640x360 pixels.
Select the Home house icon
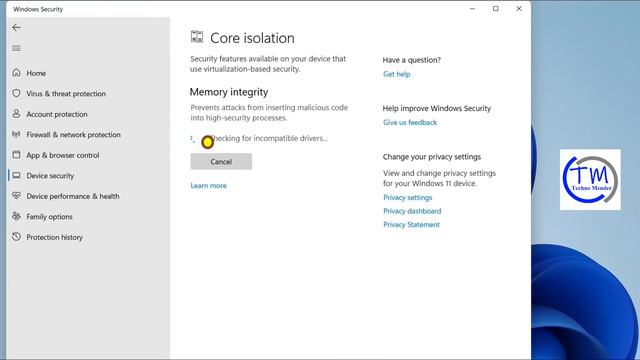tap(16, 73)
